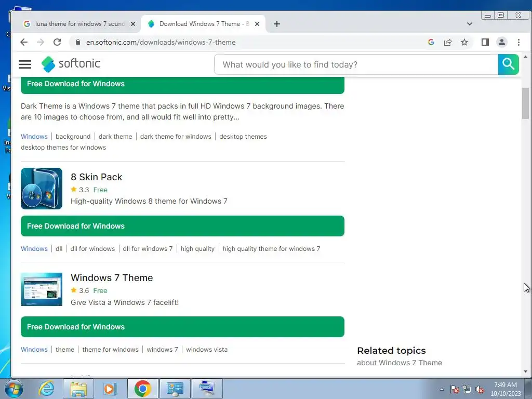The image size is (532, 399).
Task: Open Windows Explorer from taskbar
Action: [78, 389]
